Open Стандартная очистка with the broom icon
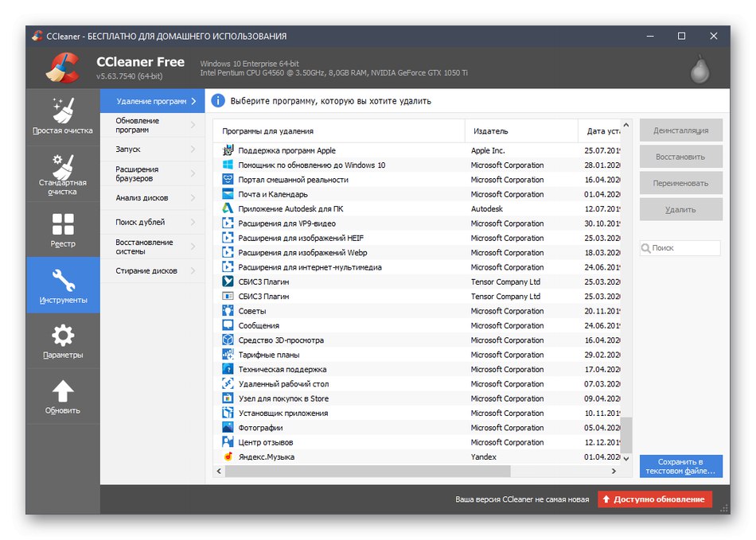 (x=63, y=165)
